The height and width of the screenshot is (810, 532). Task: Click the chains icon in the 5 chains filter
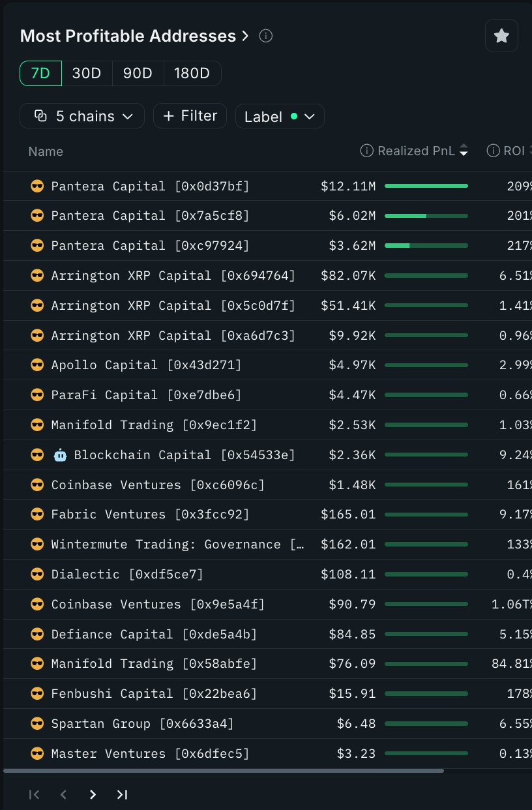pos(40,115)
